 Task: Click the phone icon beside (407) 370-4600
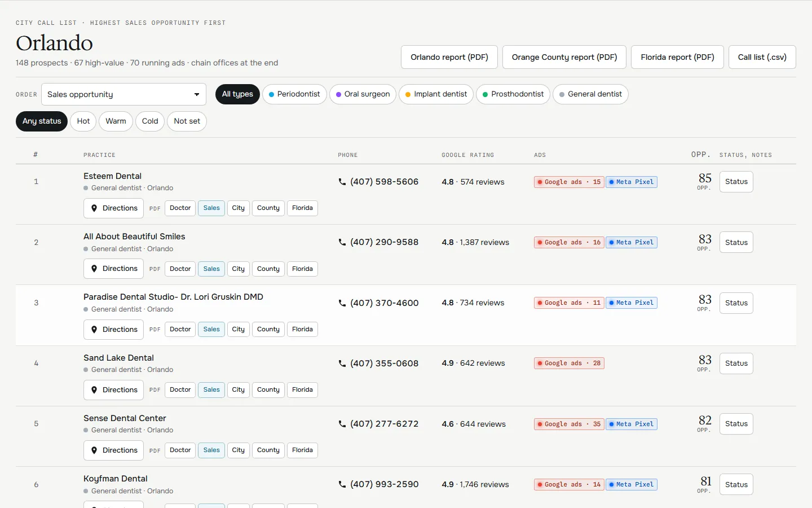coord(342,303)
